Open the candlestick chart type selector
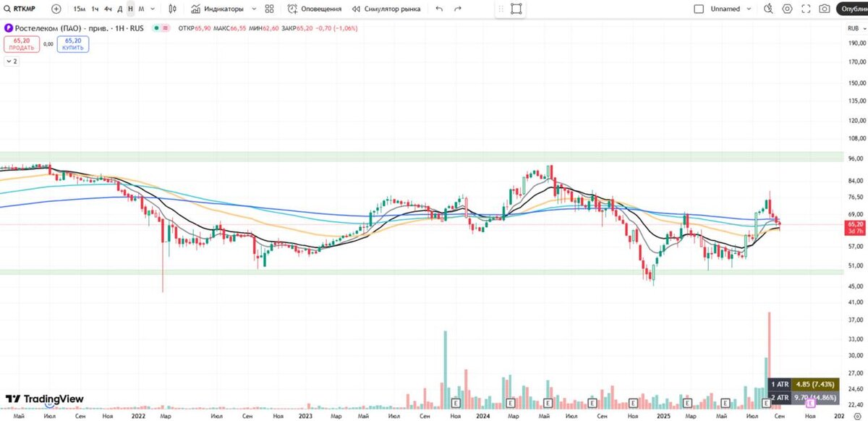Screen dimensions: 868x421 pos(172,9)
